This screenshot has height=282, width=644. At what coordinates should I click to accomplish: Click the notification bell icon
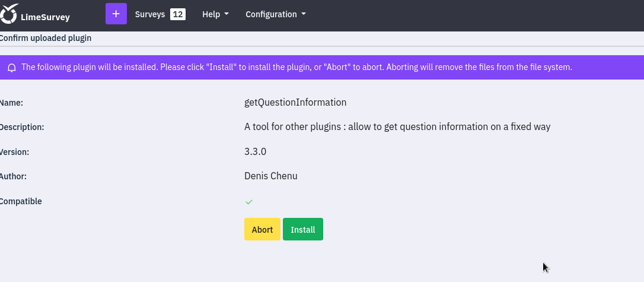click(12, 68)
